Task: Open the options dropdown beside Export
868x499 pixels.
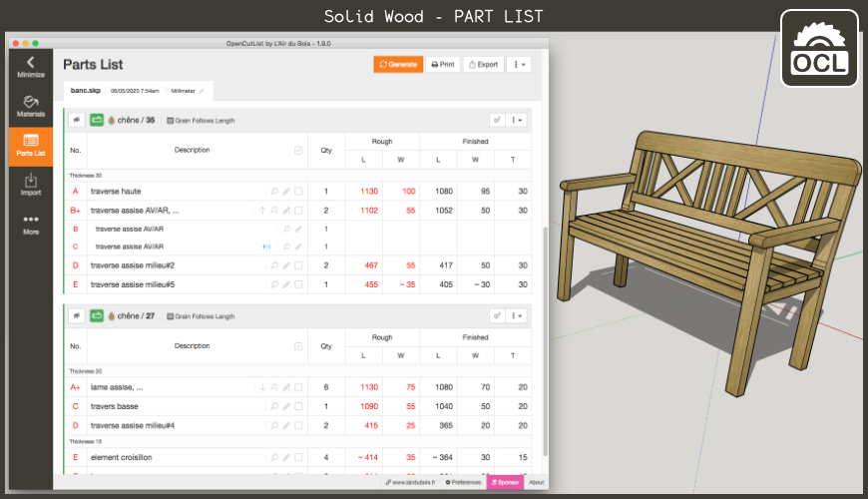Action: 519,64
